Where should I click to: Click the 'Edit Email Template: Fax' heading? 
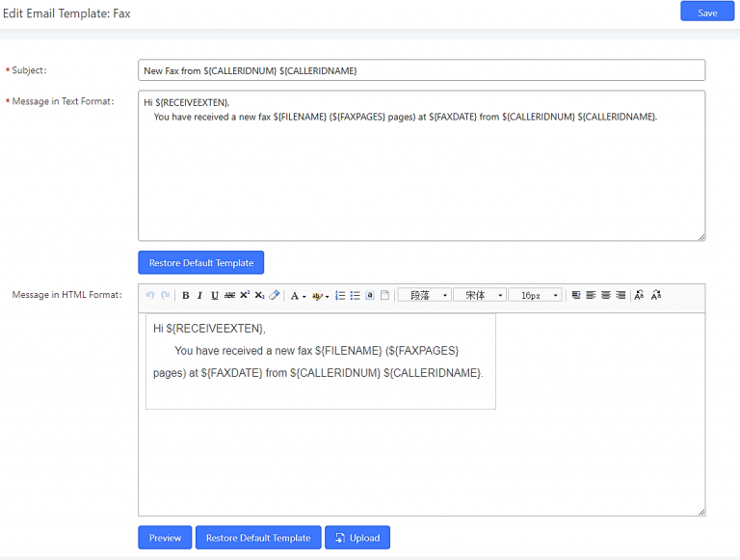pos(66,13)
